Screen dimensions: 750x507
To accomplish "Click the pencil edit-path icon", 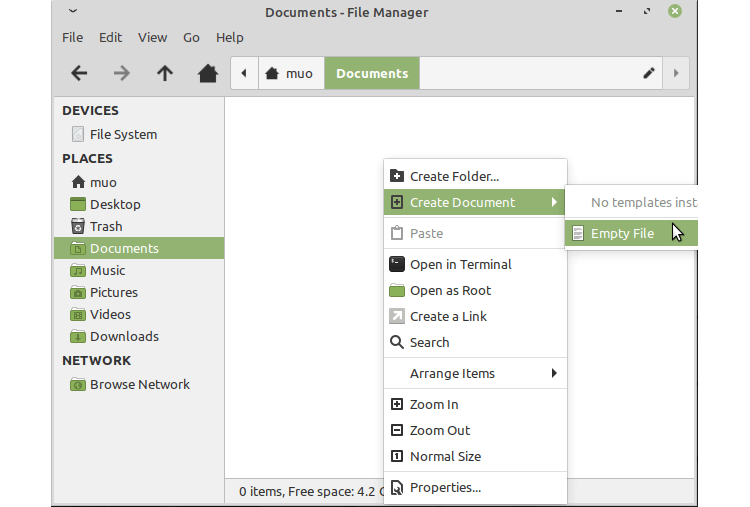I will pos(649,73).
